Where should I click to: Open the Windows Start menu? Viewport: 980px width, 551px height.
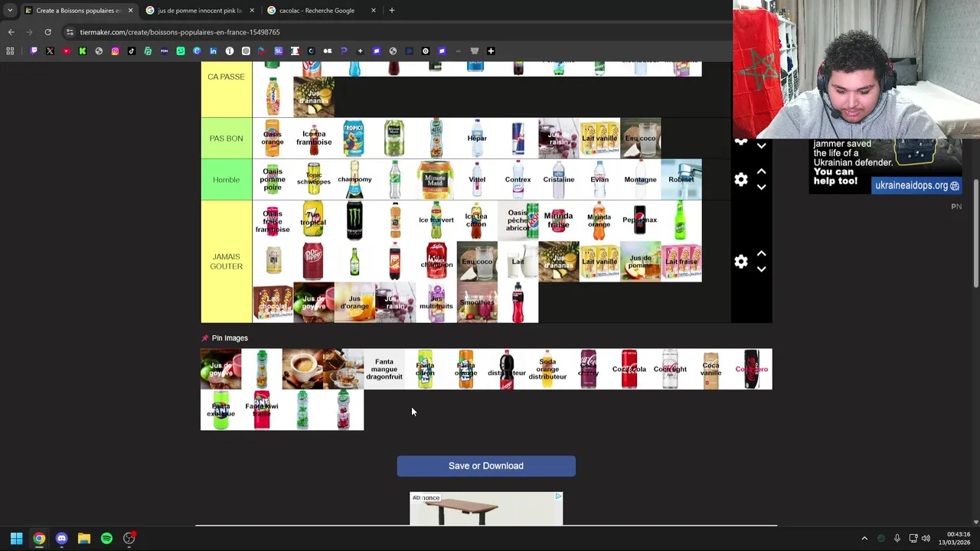(x=16, y=538)
